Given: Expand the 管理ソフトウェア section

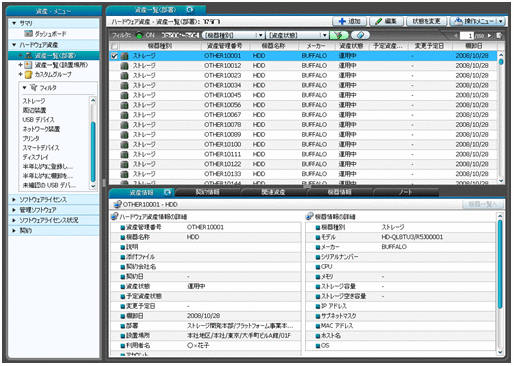Looking at the screenshot, I should [x=14, y=210].
